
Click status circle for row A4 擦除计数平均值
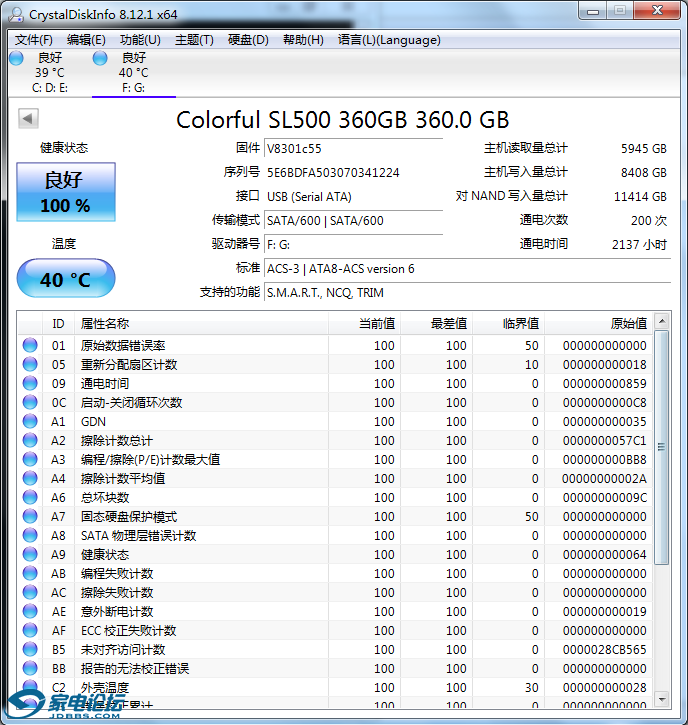click(30, 478)
